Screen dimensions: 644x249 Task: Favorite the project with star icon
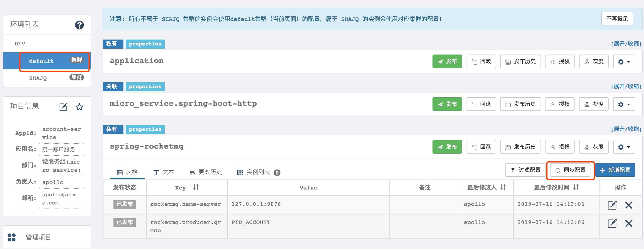(x=79, y=107)
